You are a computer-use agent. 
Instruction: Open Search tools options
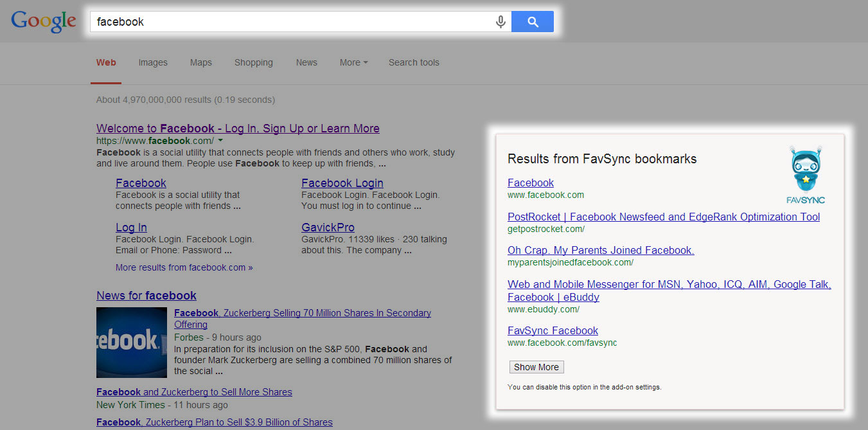414,62
